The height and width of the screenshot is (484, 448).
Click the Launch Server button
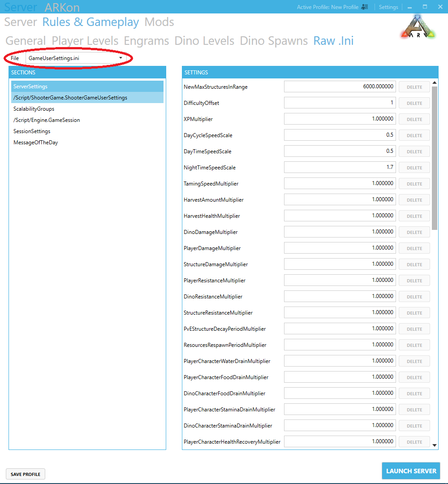(x=411, y=471)
